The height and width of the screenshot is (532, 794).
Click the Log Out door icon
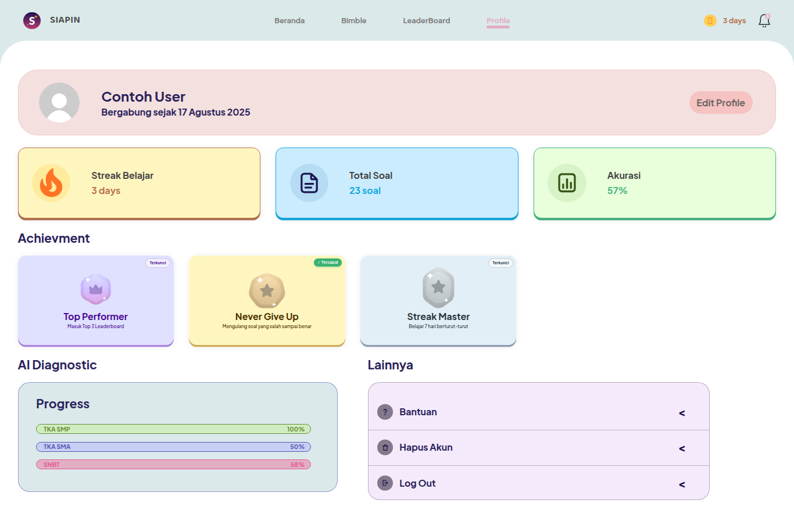pos(385,483)
